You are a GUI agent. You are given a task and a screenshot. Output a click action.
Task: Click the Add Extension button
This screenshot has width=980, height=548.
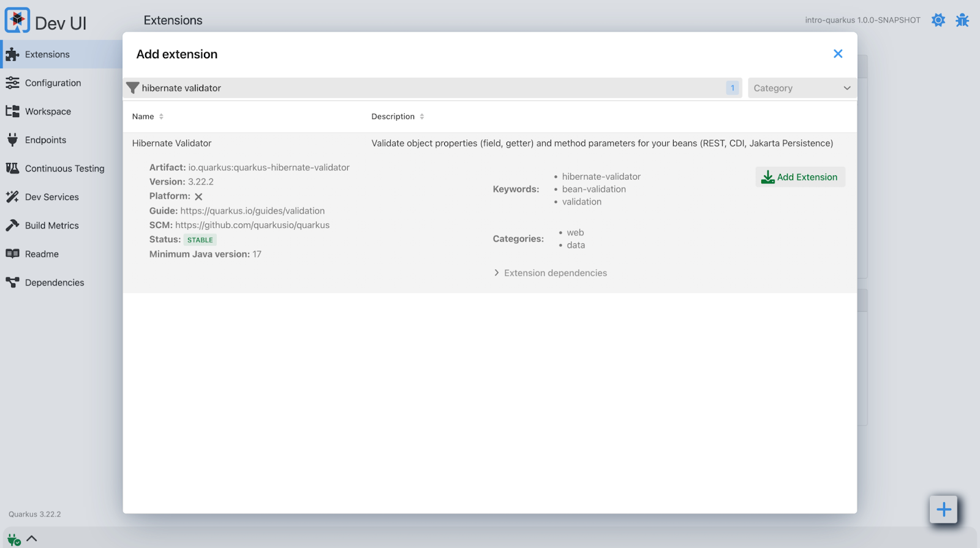[x=800, y=177]
